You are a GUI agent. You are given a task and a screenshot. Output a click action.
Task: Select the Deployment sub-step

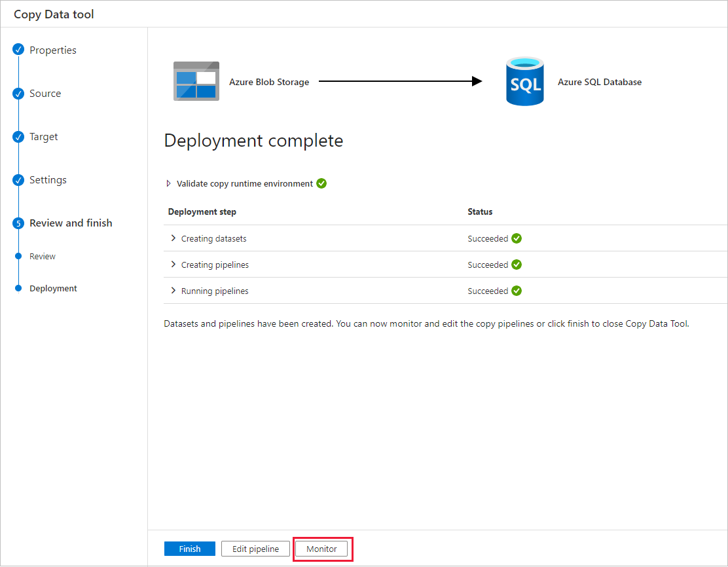pos(53,288)
